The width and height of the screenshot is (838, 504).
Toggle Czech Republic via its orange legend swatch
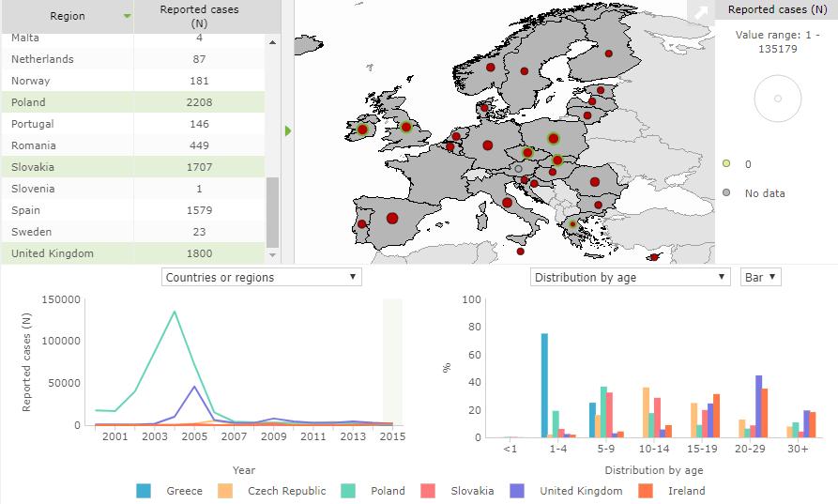[225, 491]
